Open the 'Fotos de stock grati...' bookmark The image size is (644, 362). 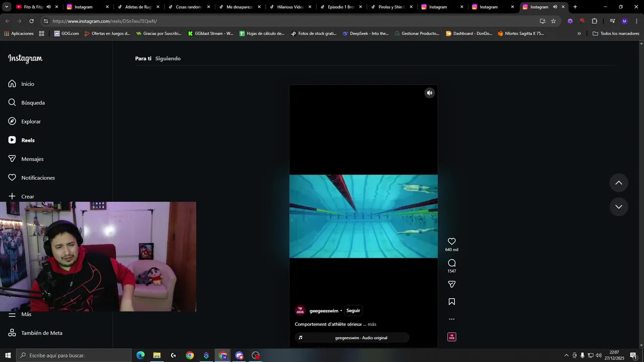click(313, 33)
